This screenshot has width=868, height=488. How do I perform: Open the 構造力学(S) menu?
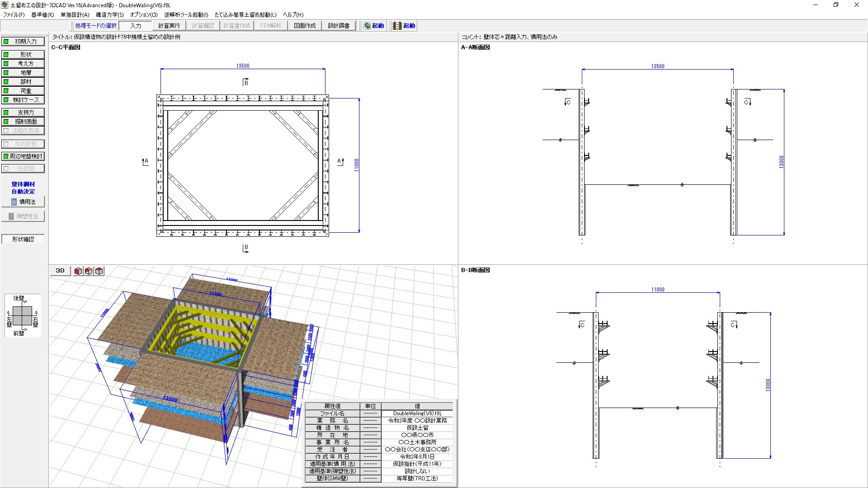point(109,15)
